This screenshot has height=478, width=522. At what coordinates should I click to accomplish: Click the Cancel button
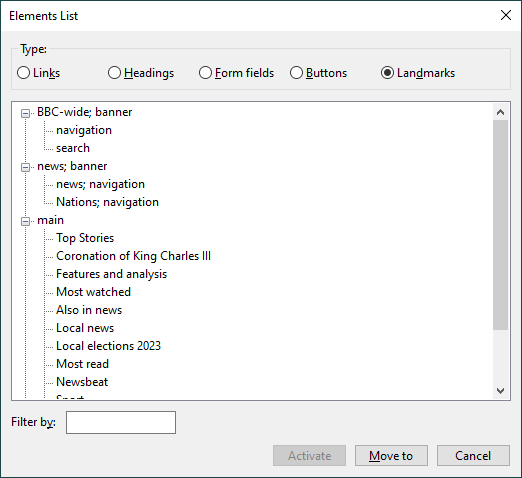pyautogui.click(x=473, y=456)
